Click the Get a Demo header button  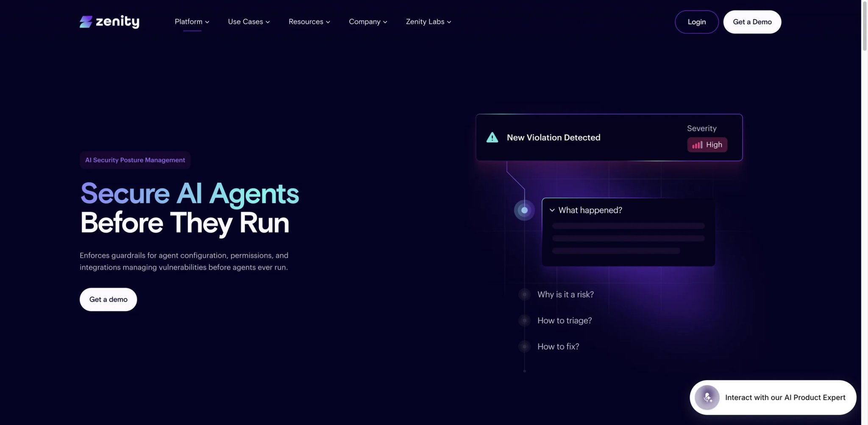pos(752,22)
